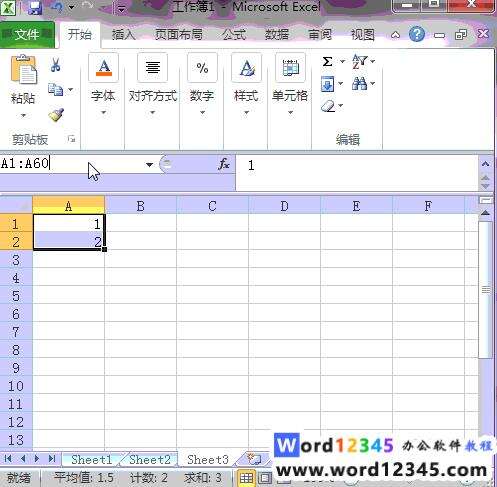The image size is (497, 487).
Task: Switch to Sheet2 tab
Action: point(150,460)
